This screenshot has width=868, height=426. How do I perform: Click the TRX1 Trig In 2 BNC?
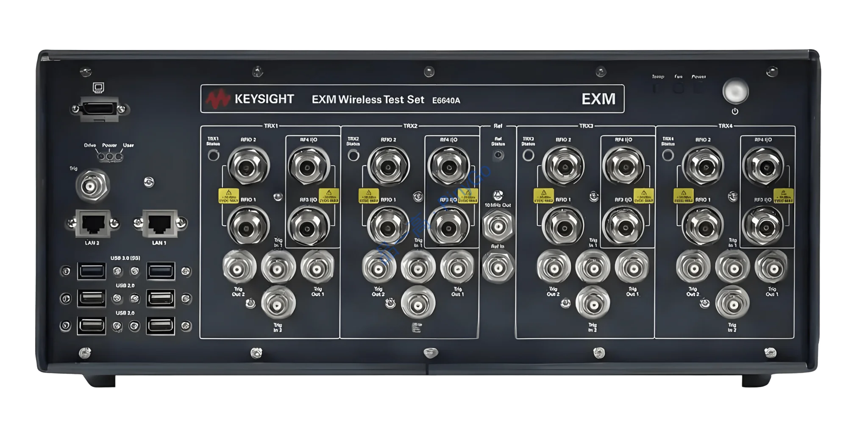tap(278, 303)
